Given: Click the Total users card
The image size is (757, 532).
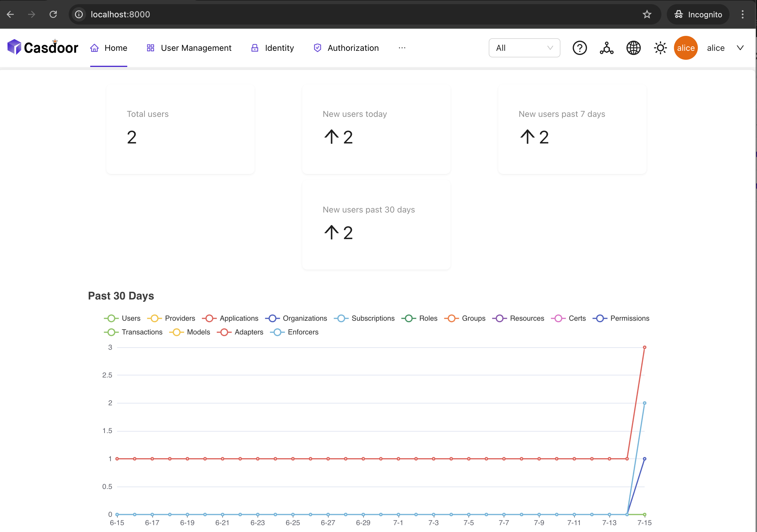Looking at the screenshot, I should tap(180, 129).
